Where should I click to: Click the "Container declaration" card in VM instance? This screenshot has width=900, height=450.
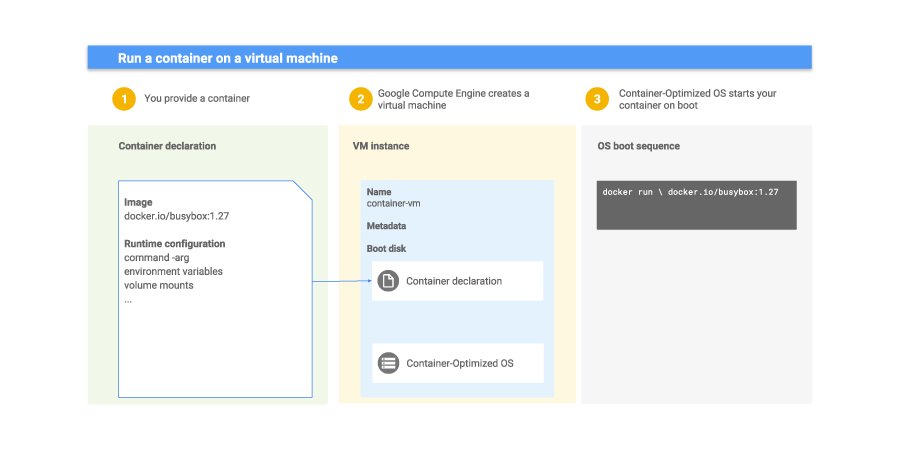pos(457,281)
